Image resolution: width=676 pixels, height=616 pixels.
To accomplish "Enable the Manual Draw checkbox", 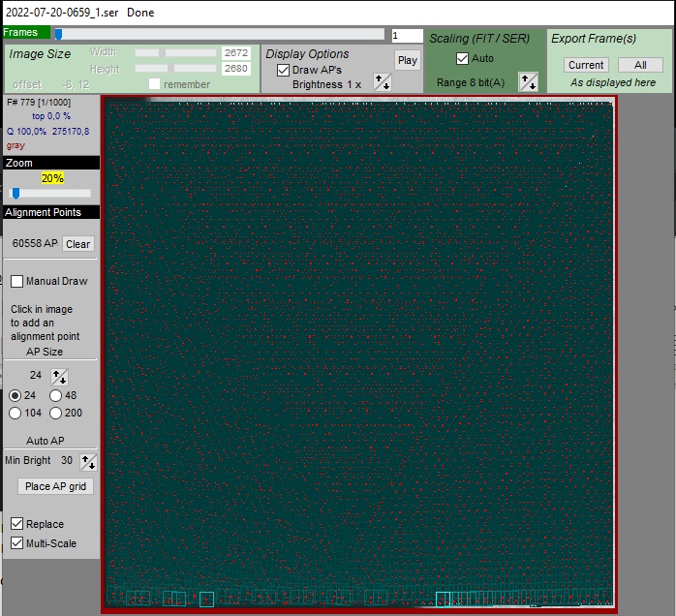I will [17, 281].
